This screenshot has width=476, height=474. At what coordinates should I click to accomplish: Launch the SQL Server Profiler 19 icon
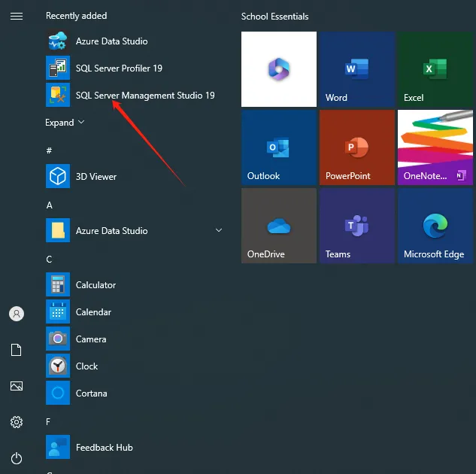click(58, 68)
